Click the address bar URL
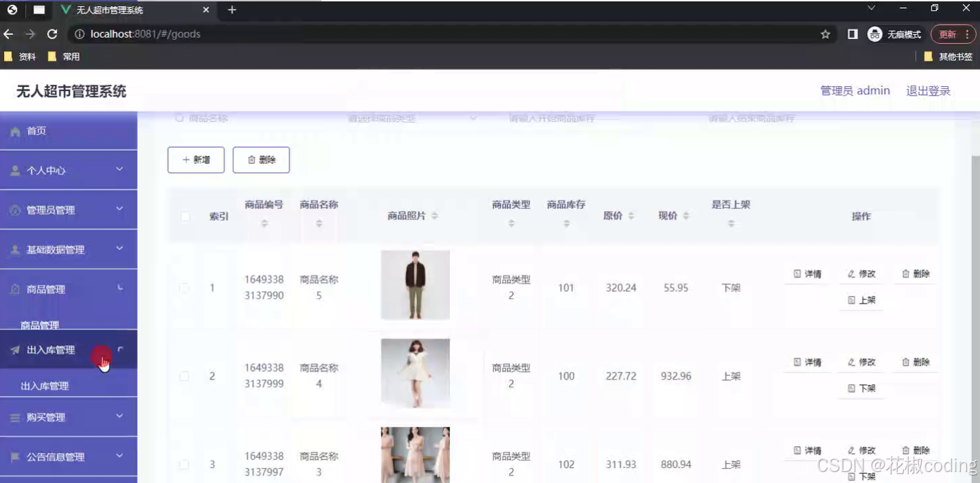Viewport: 980px width, 483px height. [x=145, y=34]
